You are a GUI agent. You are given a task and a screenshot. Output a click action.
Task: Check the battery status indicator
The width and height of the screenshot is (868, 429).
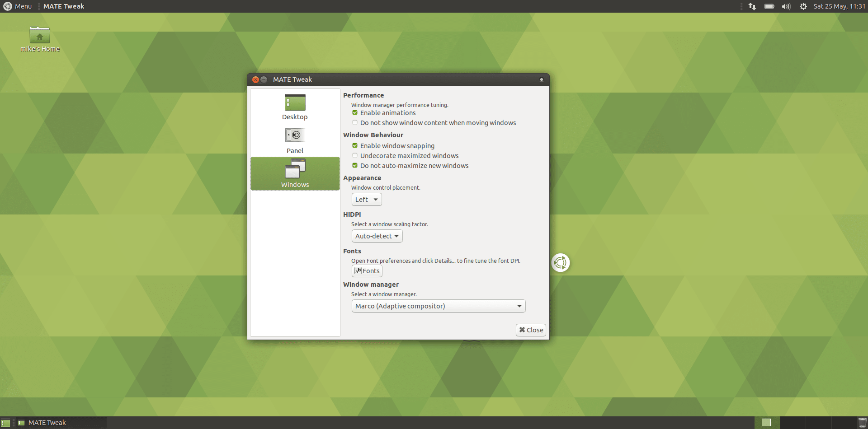(769, 6)
